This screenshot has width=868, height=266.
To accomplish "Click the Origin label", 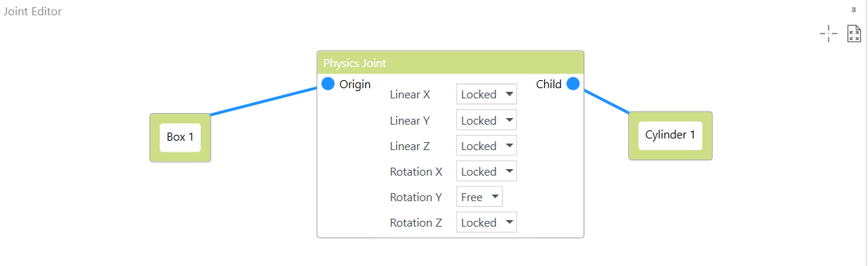I will click(354, 84).
